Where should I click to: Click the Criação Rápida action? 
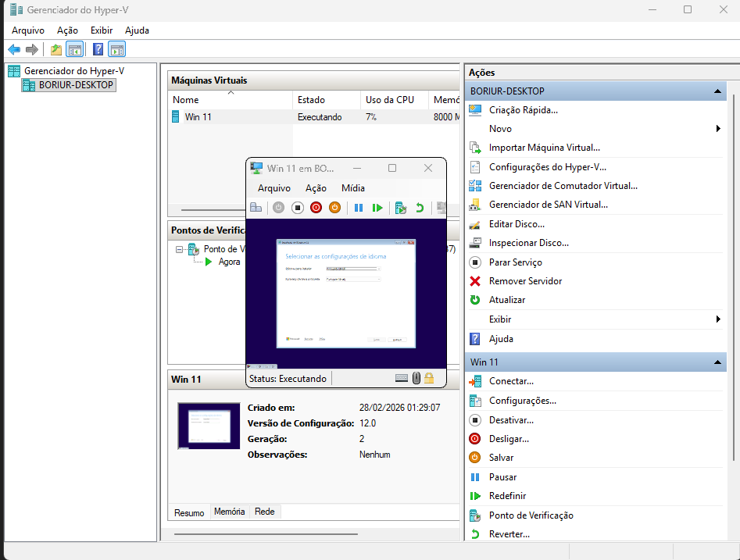[524, 110]
